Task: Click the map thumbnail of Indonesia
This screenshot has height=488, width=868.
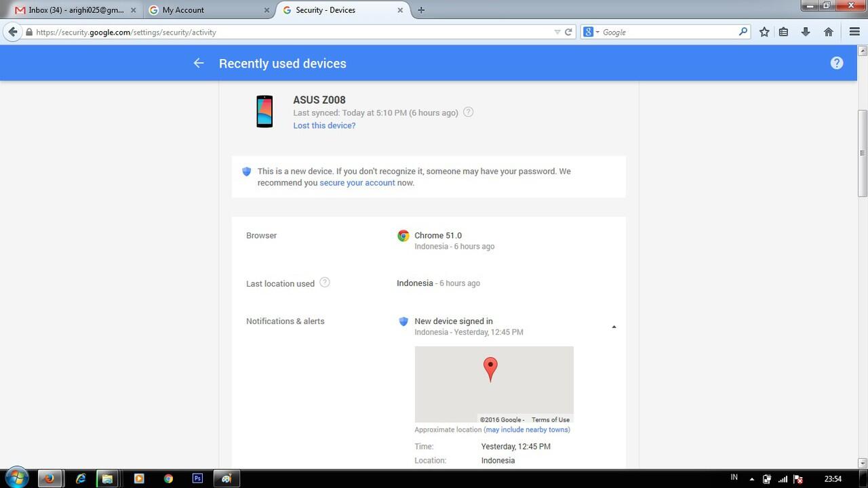Action: pyautogui.click(x=494, y=384)
